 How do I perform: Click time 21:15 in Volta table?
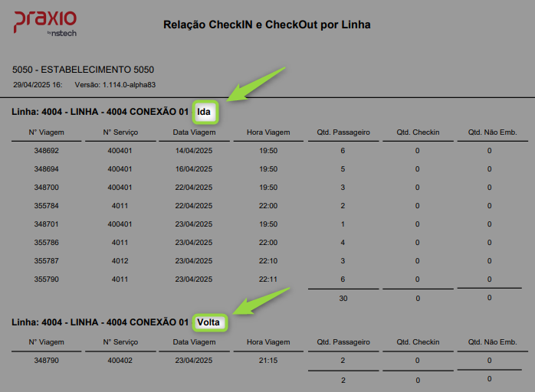[268, 361]
